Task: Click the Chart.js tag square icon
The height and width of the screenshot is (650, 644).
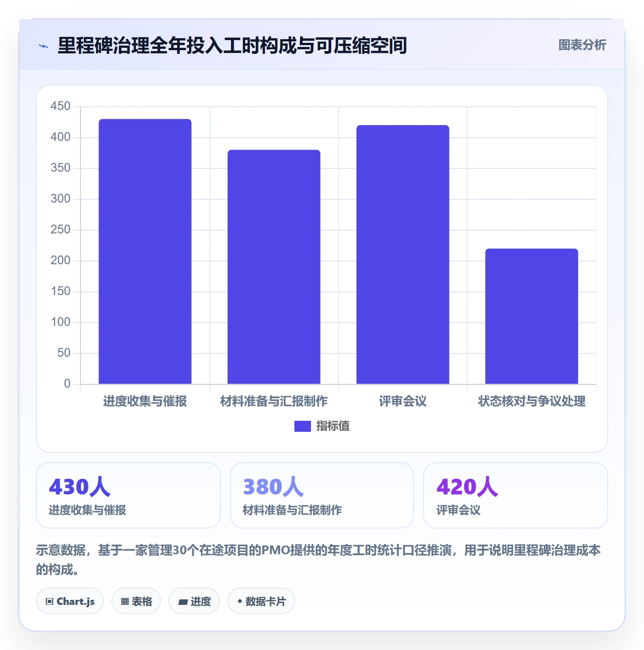Action: coord(50,601)
